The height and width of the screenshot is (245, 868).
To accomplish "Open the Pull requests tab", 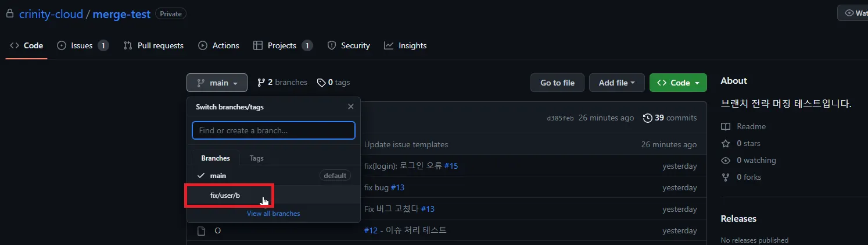I will click(x=154, y=45).
